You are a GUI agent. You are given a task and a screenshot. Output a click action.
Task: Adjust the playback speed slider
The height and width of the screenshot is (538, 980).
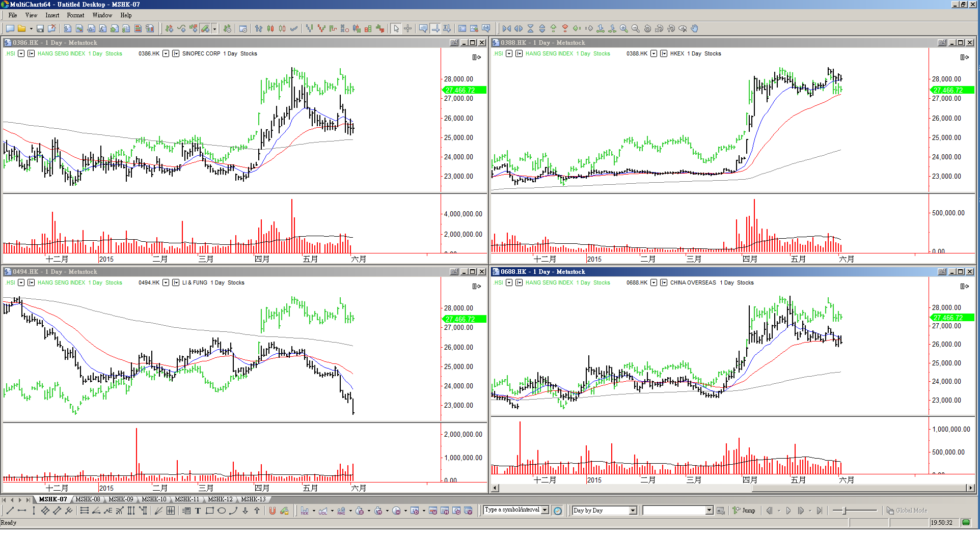845,511
